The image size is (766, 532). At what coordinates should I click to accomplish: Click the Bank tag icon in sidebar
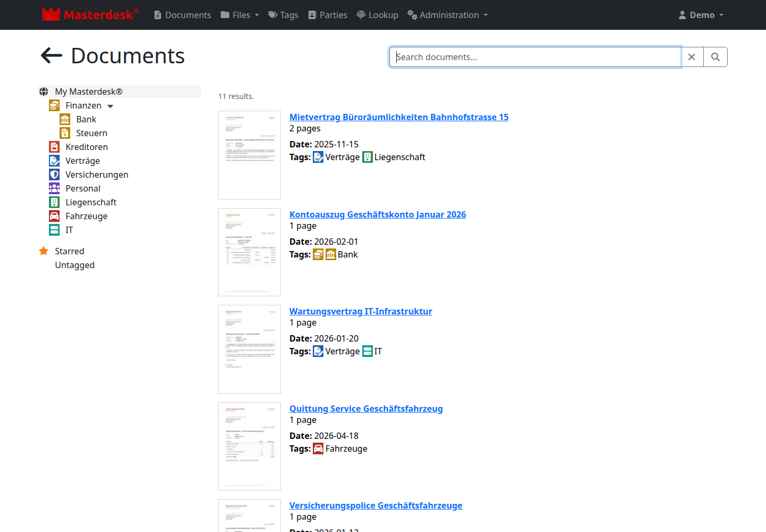65,119
